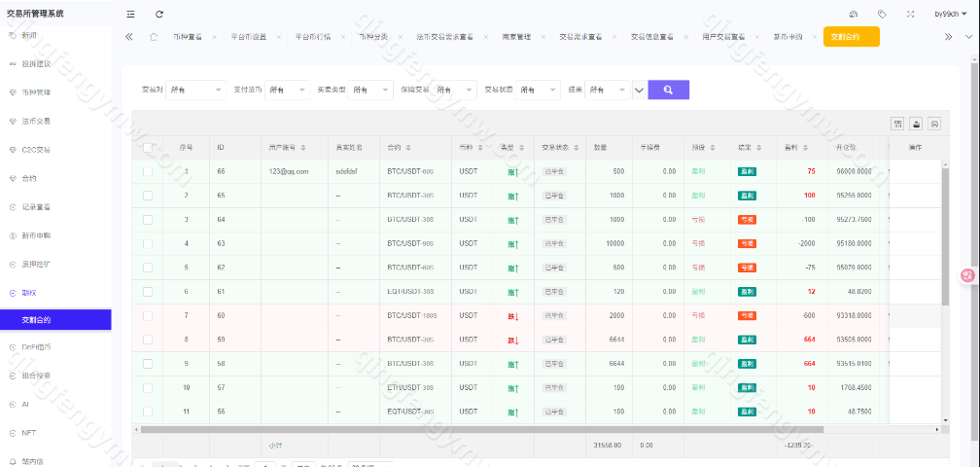
Task: Click the tag icon in the top-right header
Action: 882,14
